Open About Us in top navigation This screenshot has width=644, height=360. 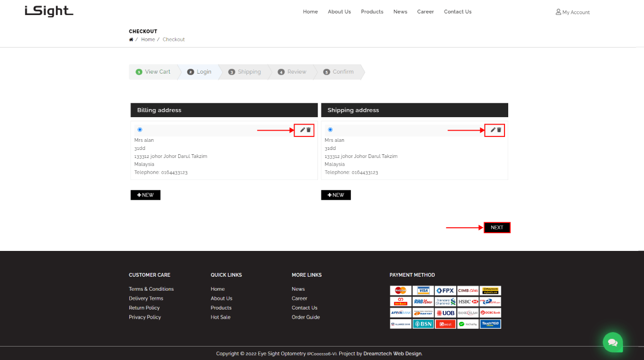click(339, 12)
